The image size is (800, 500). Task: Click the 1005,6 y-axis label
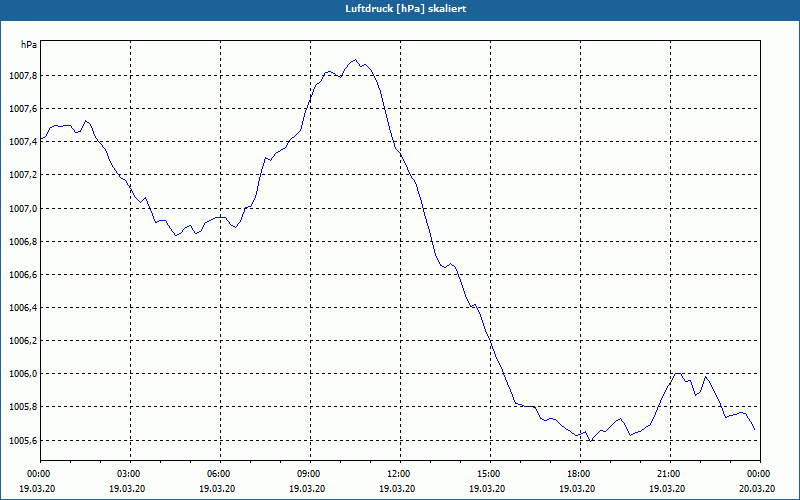point(23,441)
